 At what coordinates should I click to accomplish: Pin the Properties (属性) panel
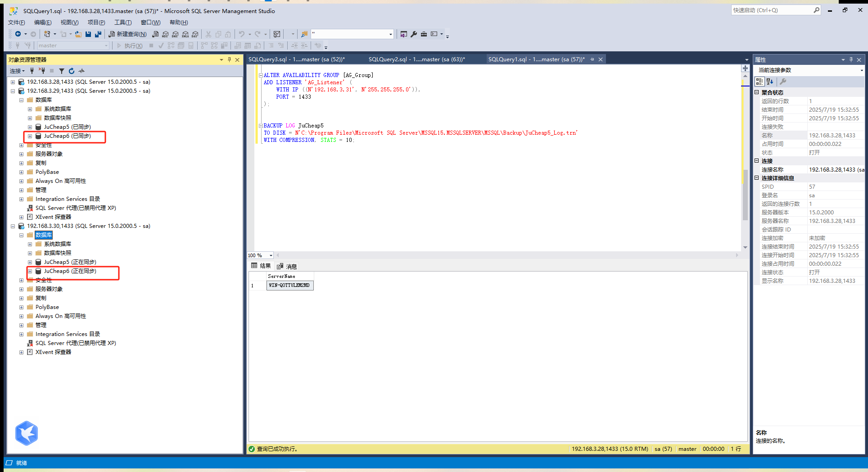851,59
